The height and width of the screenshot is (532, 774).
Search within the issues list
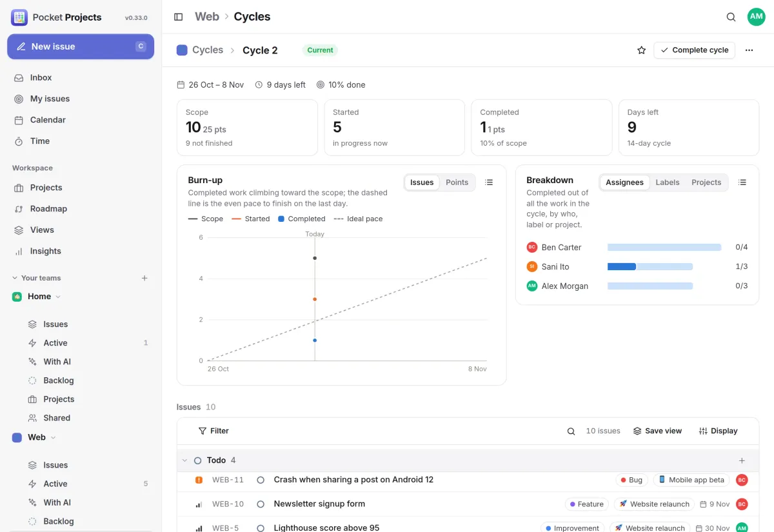[x=571, y=431]
